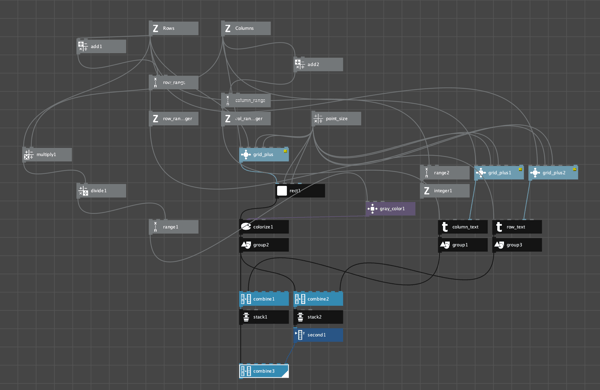Image resolution: width=600 pixels, height=390 pixels.
Task: Select the stack2 node
Action: tap(318, 317)
